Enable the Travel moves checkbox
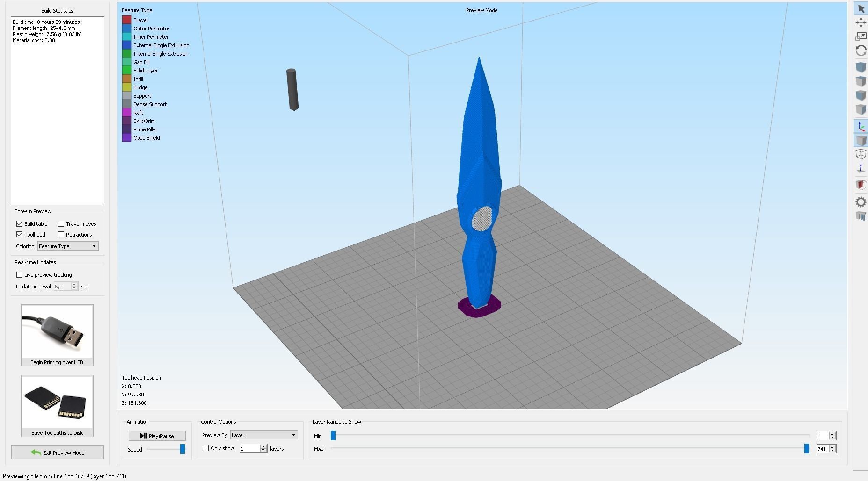The image size is (868, 481). (x=61, y=224)
